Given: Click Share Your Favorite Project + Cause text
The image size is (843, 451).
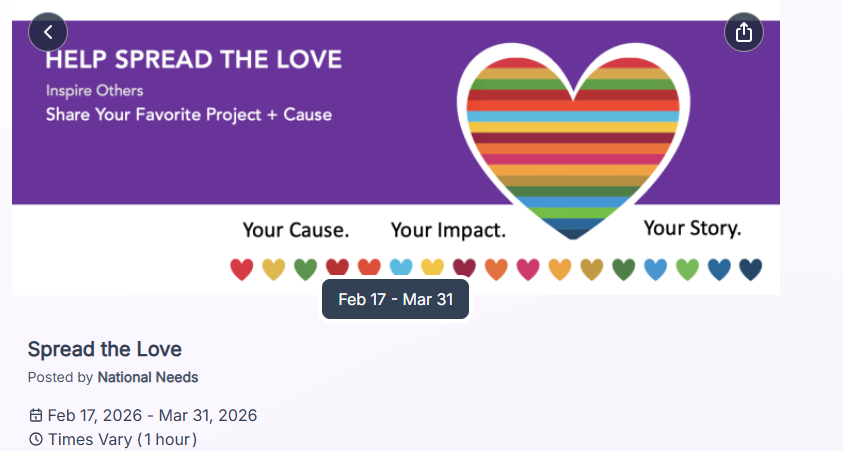Looking at the screenshot, I should point(189,115).
